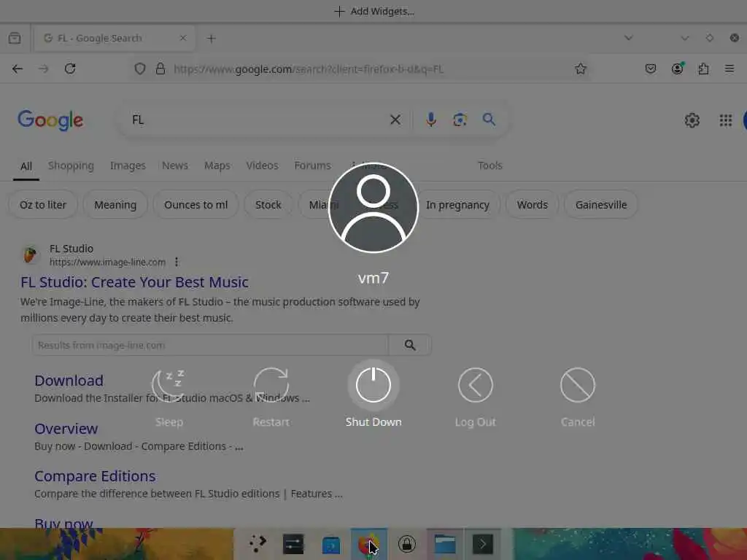This screenshot has width=747, height=560.
Task: Open a new Firefox tab with plus
Action: tap(212, 38)
